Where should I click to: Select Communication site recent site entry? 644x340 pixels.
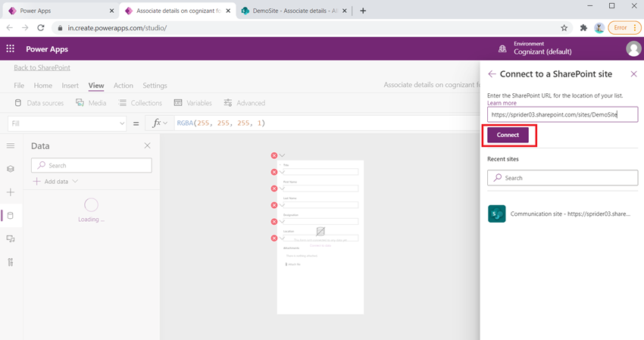click(562, 214)
